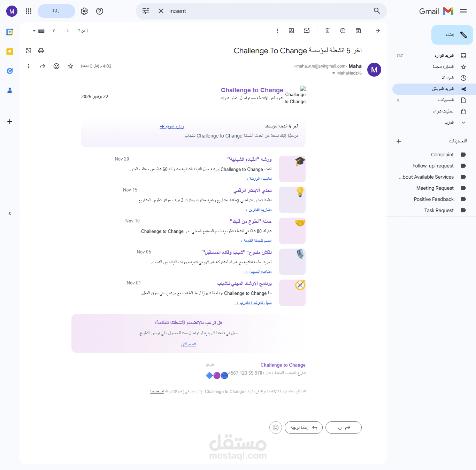Click the Compose button
The height and width of the screenshot is (470, 476).
[x=452, y=35]
